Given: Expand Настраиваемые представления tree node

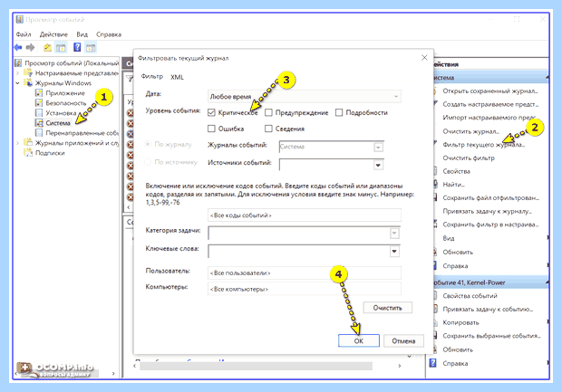Looking at the screenshot, I should click(x=17, y=73).
